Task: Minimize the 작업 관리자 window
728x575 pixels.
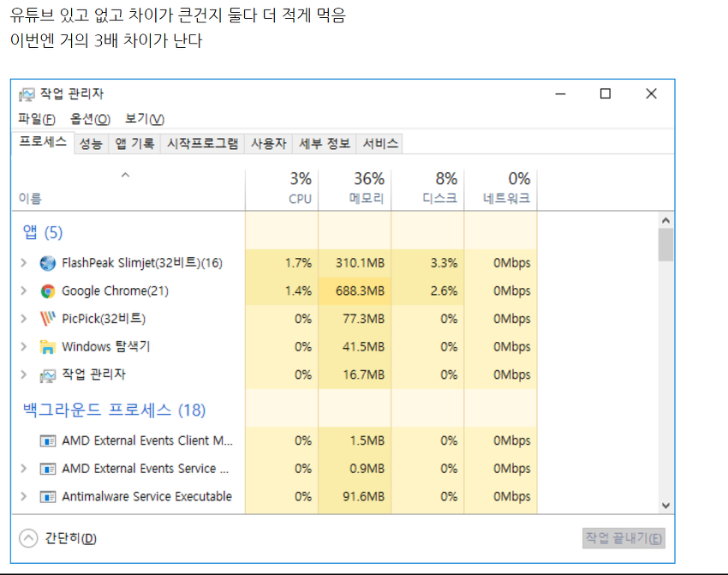Action: (560, 93)
